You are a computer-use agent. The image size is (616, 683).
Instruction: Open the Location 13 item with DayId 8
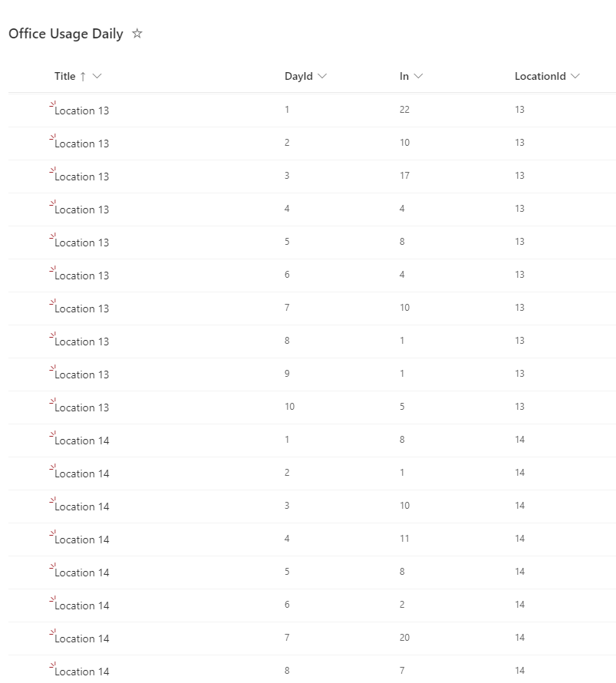coord(82,341)
